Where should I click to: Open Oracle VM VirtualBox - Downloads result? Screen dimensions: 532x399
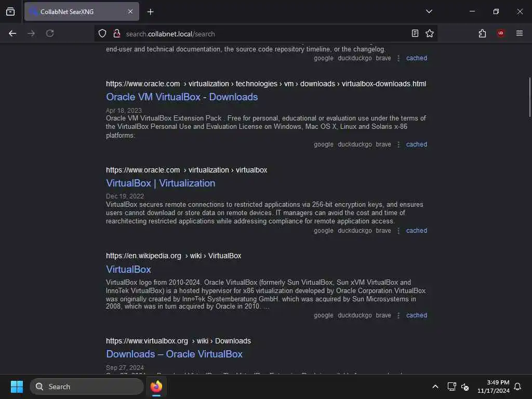[x=182, y=97]
